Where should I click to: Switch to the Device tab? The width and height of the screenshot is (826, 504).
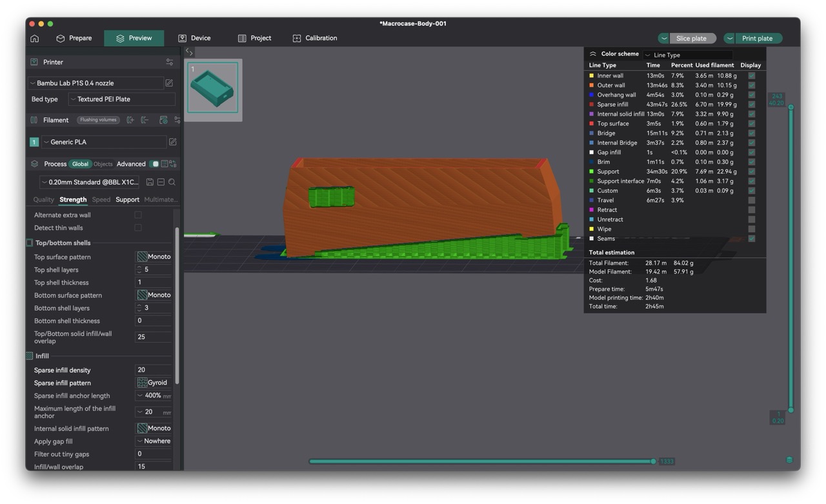(x=194, y=38)
